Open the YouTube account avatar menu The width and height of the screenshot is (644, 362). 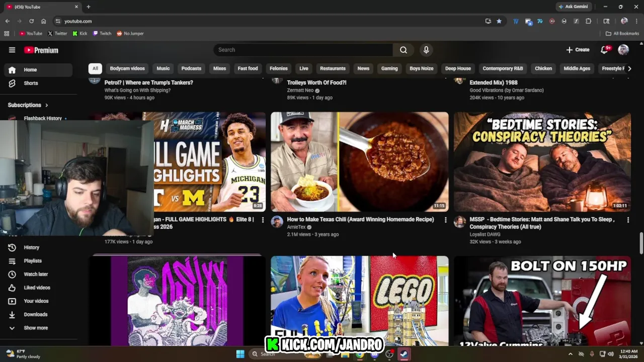(x=623, y=50)
